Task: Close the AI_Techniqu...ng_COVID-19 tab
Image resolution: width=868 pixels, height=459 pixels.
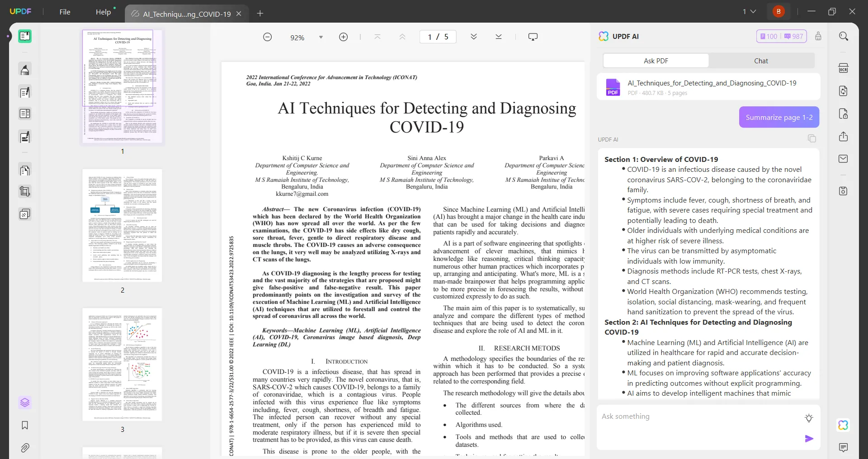Action: point(239,14)
